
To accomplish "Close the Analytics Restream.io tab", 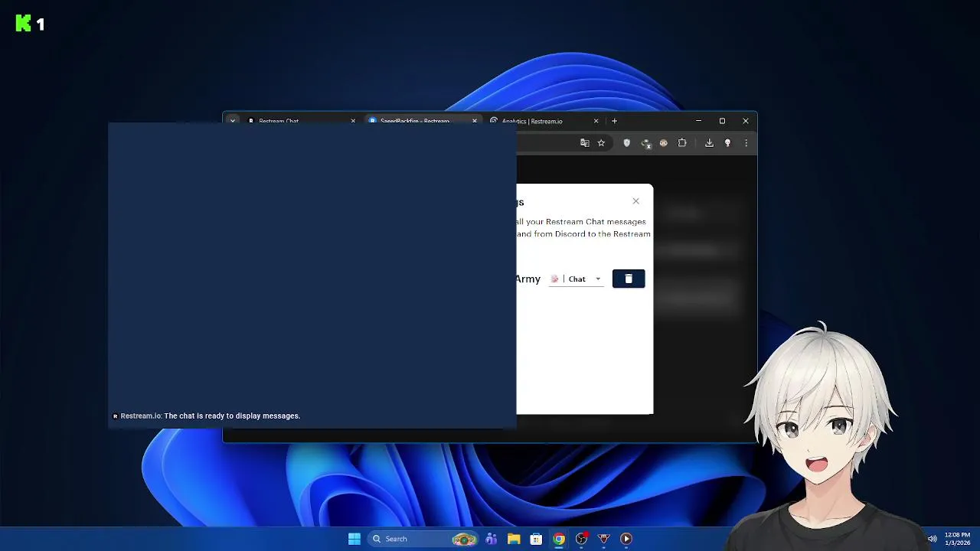I will pyautogui.click(x=596, y=121).
